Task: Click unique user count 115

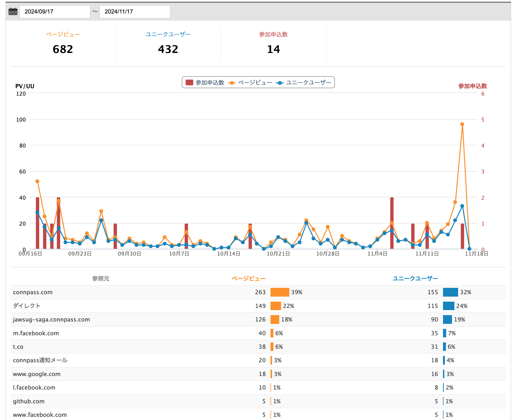Action: (433, 306)
